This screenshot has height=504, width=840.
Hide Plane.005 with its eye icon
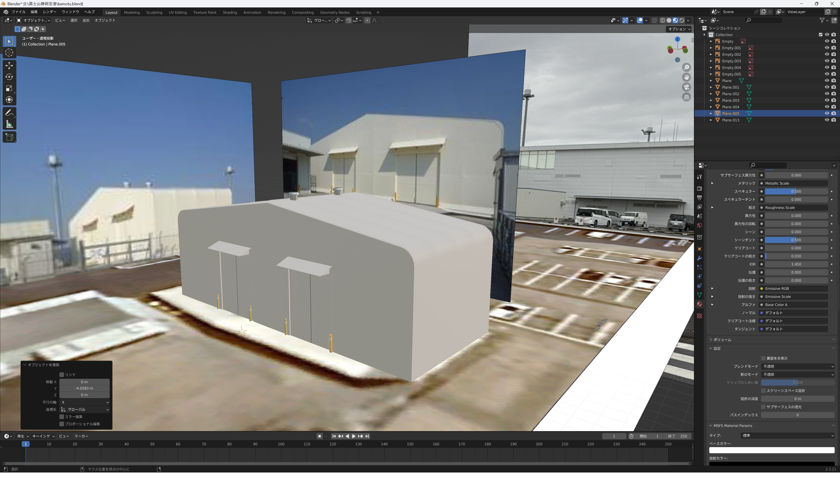coord(827,114)
